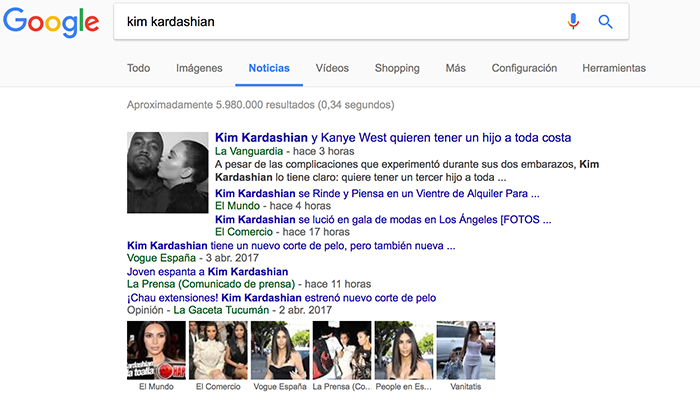Open the Shopping tab
The width and height of the screenshot is (700, 400).
397,68
